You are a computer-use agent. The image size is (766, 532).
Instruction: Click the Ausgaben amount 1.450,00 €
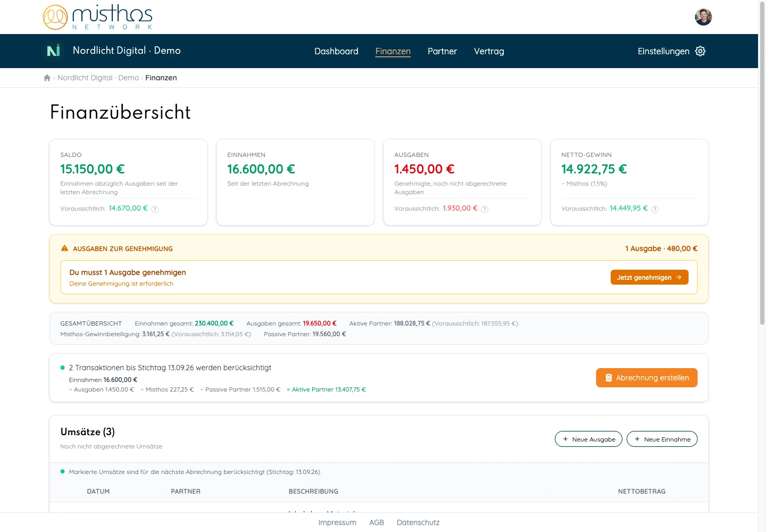pos(424,169)
